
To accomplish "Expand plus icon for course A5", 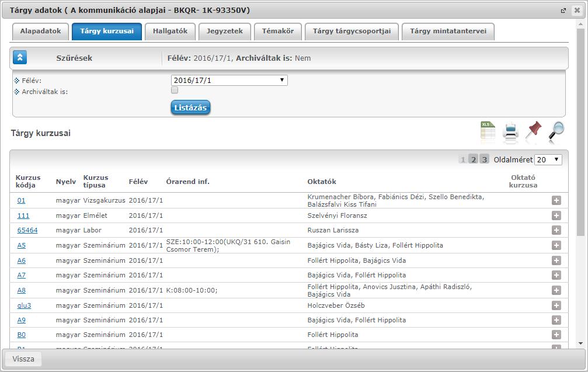I will (x=556, y=245).
